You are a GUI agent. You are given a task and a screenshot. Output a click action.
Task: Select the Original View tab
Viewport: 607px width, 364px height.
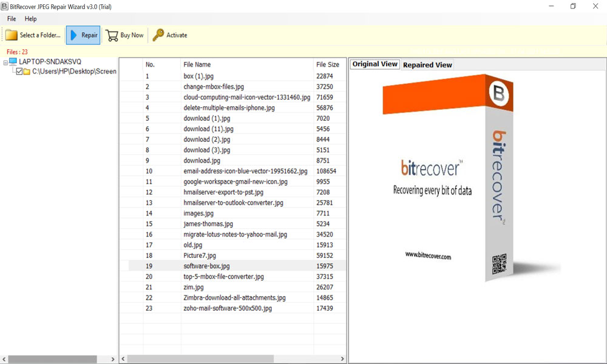pyautogui.click(x=375, y=64)
